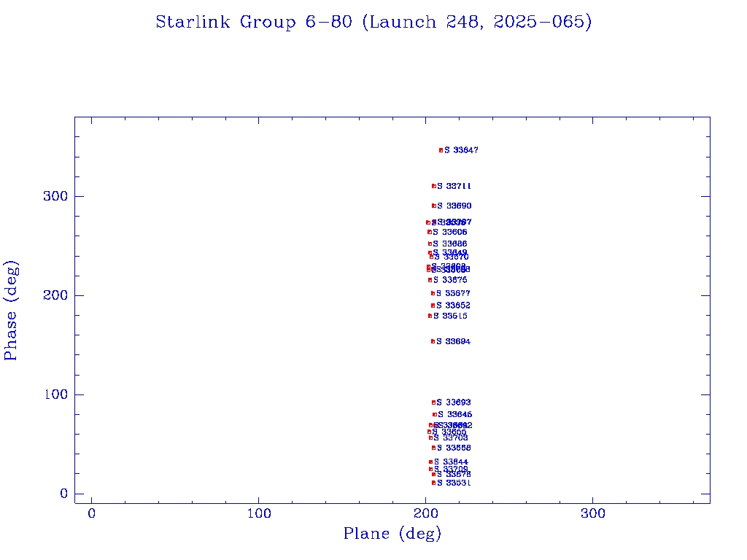The height and width of the screenshot is (560, 747).
Task: Click the data label "S 33668"
Action: (x=454, y=448)
